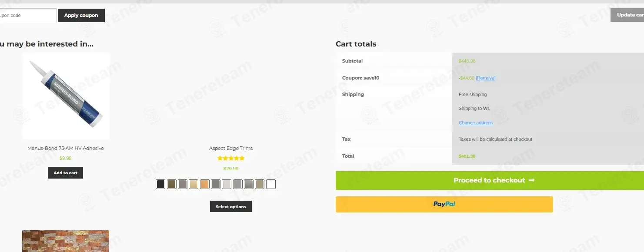Add Manus-Bond adhesive to cart

(x=65, y=172)
